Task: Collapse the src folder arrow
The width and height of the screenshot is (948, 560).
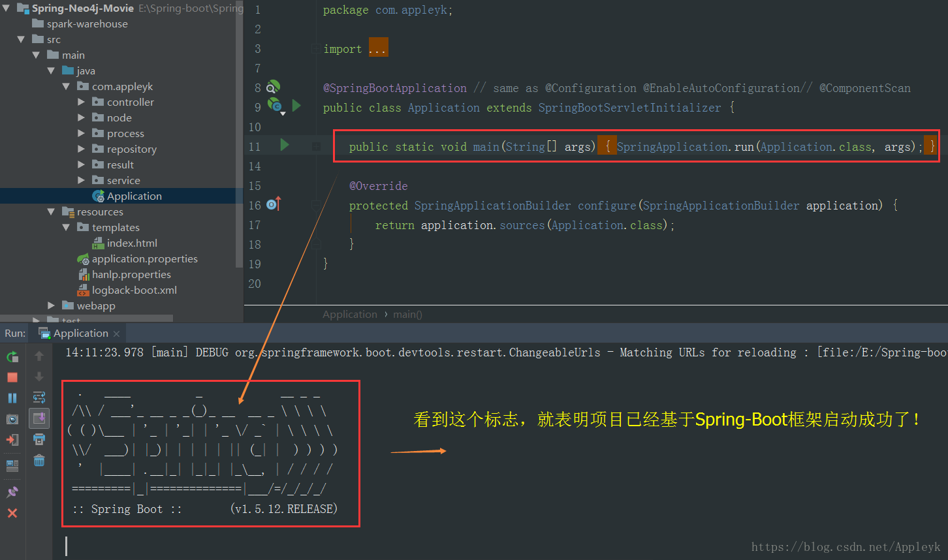Action: pyautogui.click(x=22, y=40)
